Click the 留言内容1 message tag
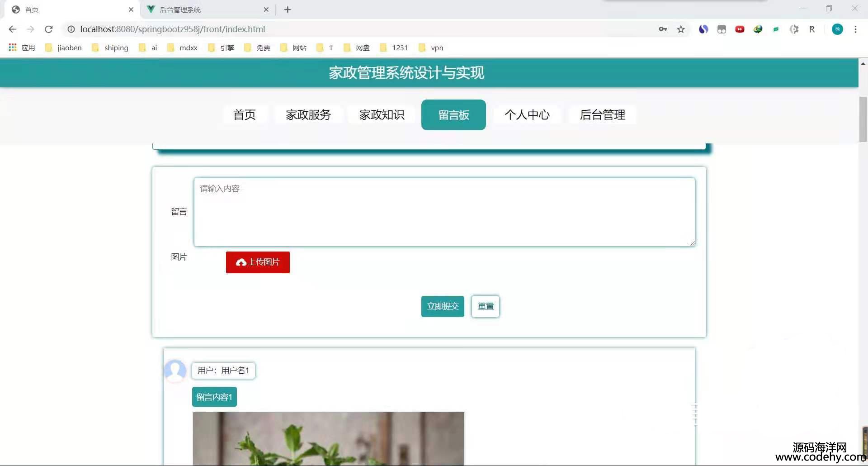The height and width of the screenshot is (466, 868). point(214,397)
